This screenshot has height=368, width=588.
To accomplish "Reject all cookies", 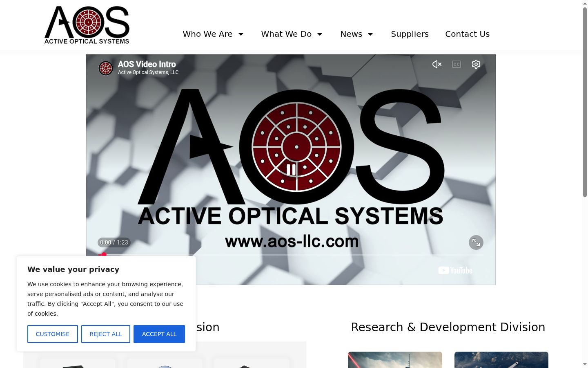I will pos(106,334).
